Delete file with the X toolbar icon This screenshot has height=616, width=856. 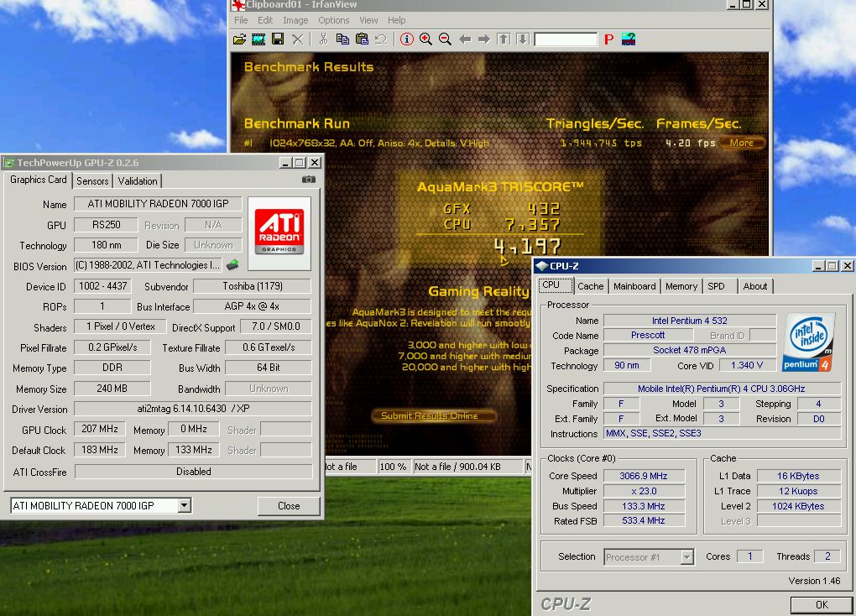click(x=298, y=39)
